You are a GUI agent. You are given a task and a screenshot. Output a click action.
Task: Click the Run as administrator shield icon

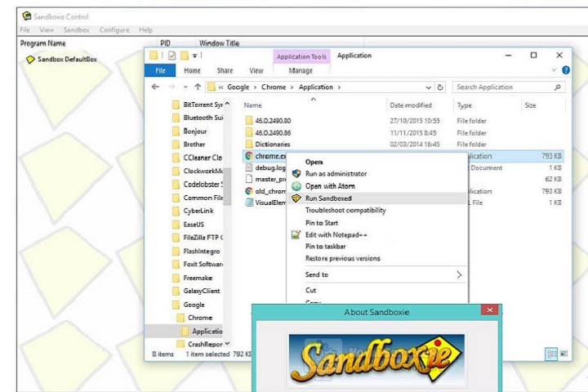pyautogui.click(x=296, y=174)
